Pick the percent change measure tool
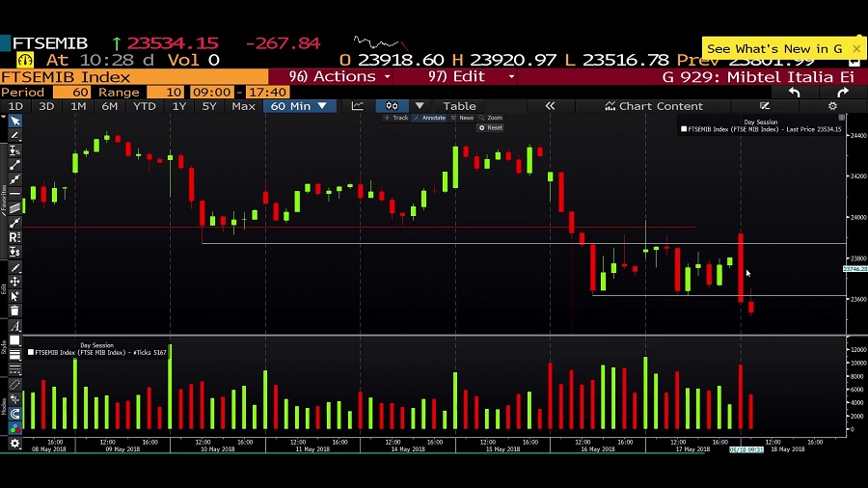 pos(14,150)
